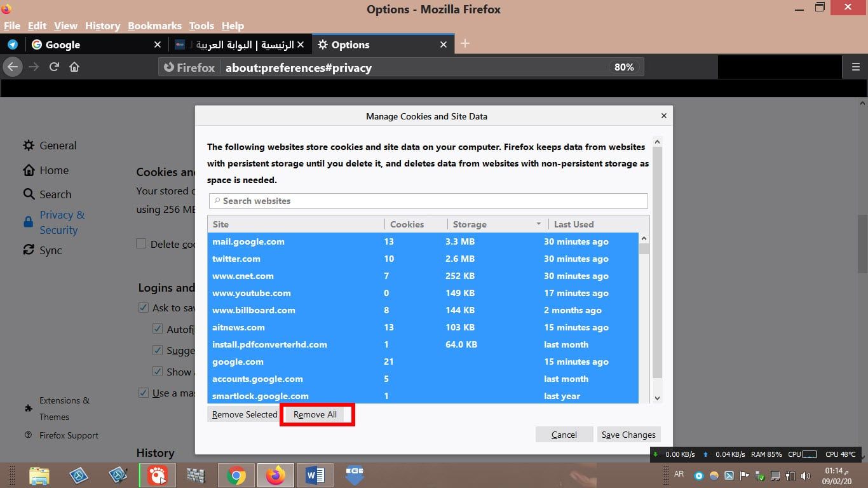The width and height of the screenshot is (868, 488).
Task: Click the Remove All button
Action: pyautogui.click(x=315, y=414)
